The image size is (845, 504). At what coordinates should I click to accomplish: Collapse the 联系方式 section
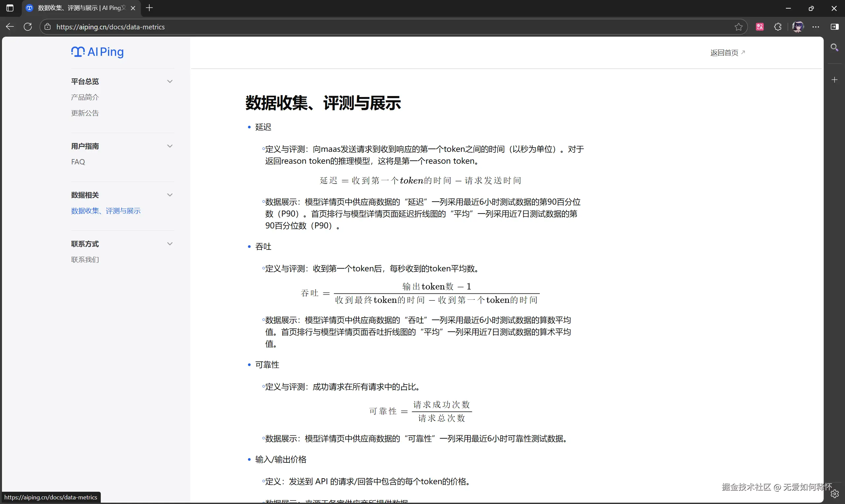[x=170, y=244]
